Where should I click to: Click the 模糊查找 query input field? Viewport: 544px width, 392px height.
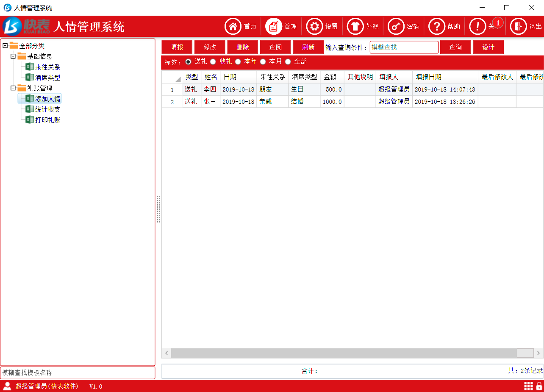pos(403,47)
